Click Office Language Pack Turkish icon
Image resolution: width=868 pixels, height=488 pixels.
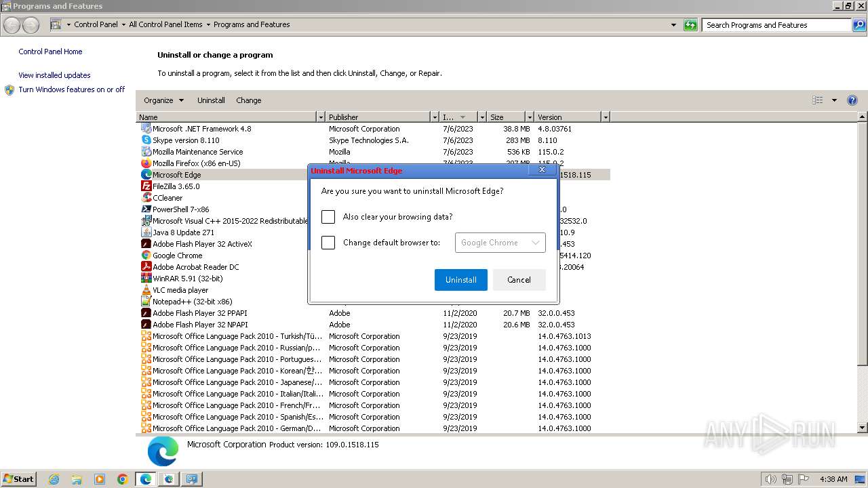(146, 336)
